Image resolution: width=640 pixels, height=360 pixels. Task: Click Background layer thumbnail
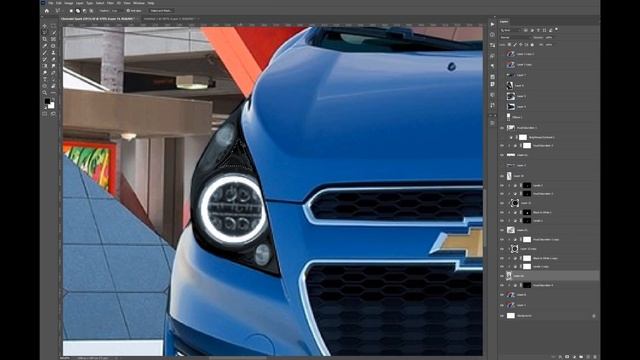click(x=511, y=316)
